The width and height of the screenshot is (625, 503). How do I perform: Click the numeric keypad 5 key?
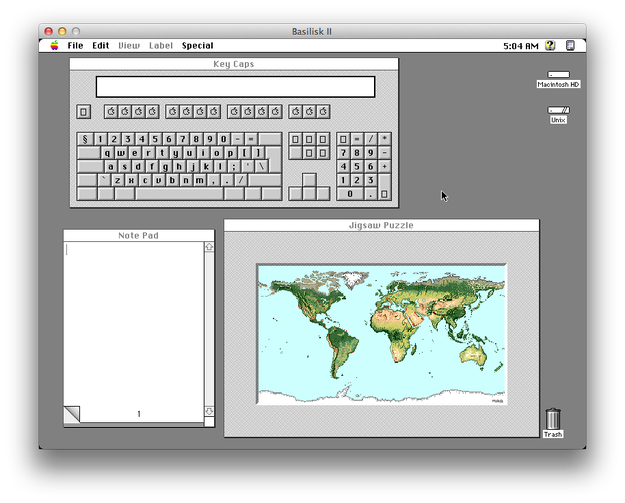(x=357, y=166)
